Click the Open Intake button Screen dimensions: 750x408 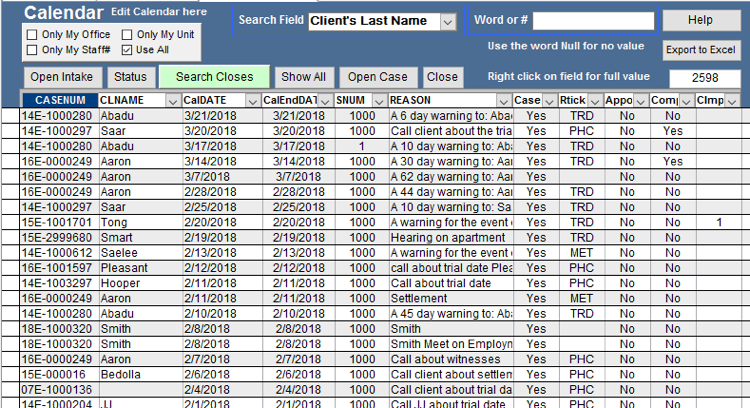(x=61, y=77)
